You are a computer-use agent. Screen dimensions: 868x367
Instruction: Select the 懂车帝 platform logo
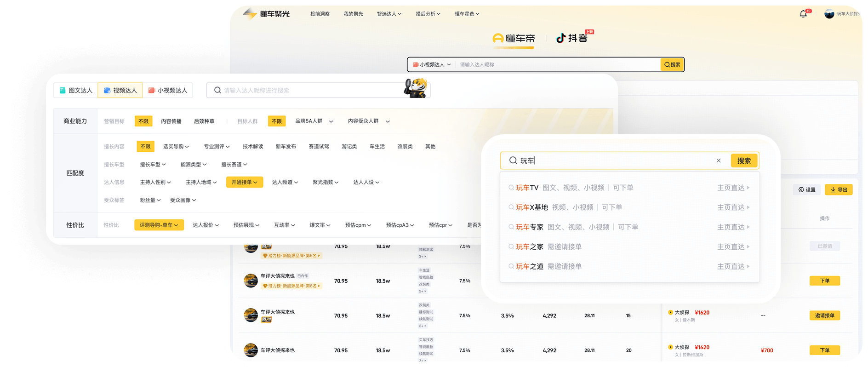(514, 38)
